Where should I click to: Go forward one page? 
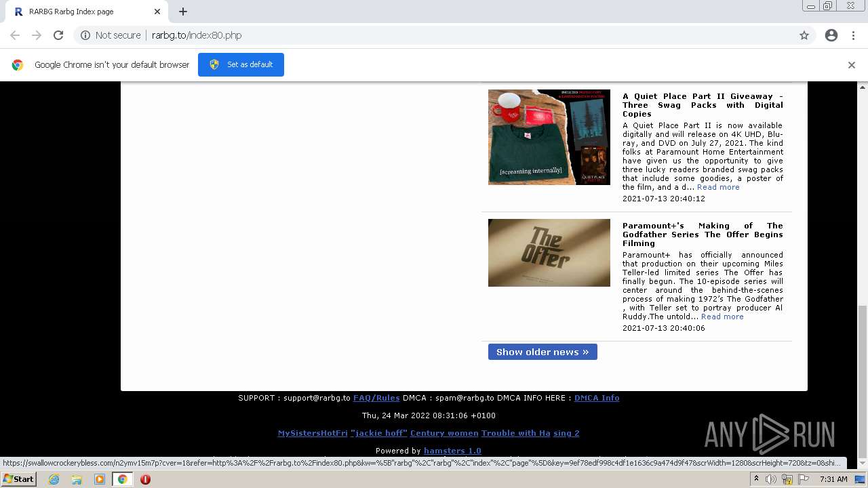click(37, 35)
